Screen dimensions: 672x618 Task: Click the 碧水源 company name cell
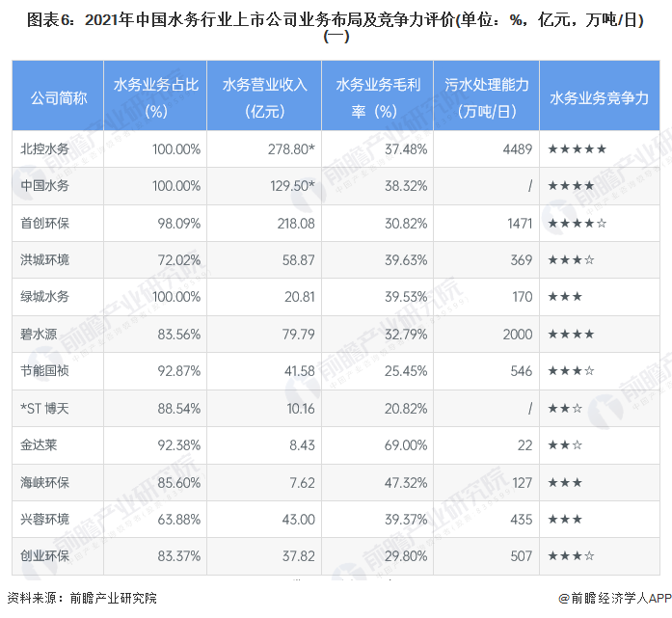coord(39,335)
